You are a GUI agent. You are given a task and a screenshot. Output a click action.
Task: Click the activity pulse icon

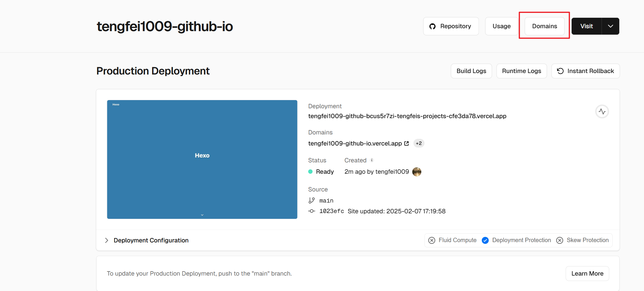(602, 111)
